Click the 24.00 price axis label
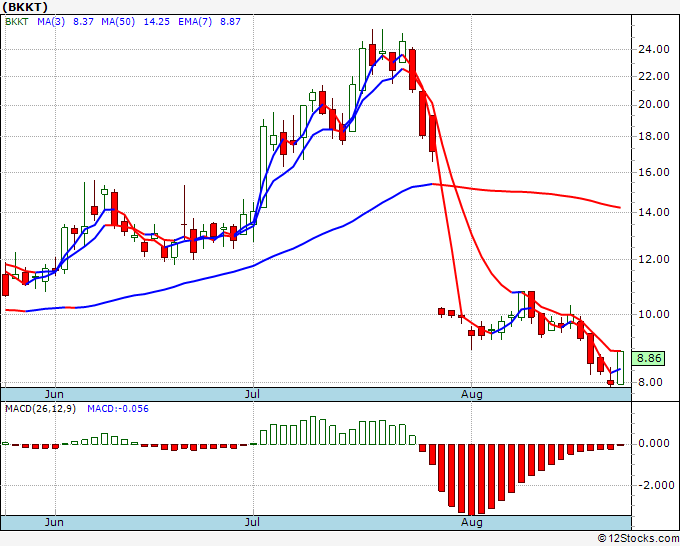 (654, 49)
